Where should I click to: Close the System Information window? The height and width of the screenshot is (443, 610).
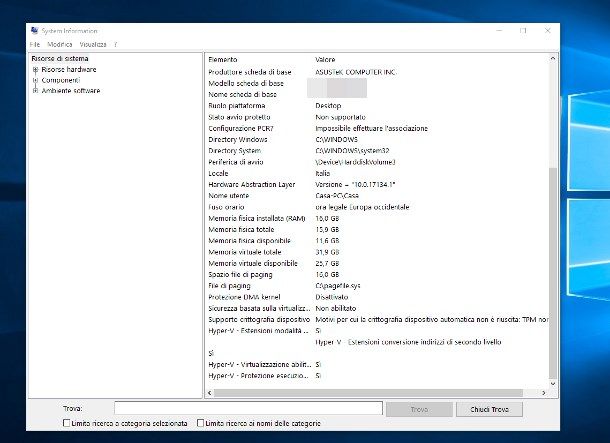tap(547, 30)
